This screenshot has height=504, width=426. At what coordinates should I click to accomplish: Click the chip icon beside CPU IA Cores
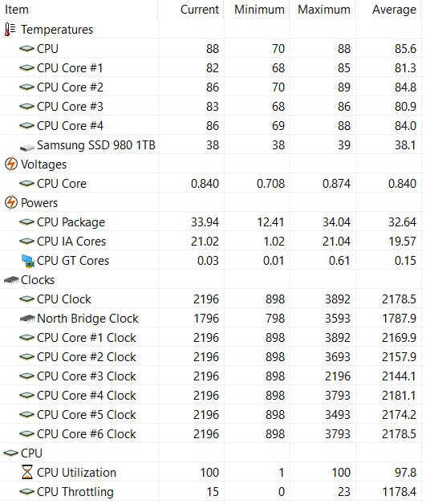(x=26, y=242)
